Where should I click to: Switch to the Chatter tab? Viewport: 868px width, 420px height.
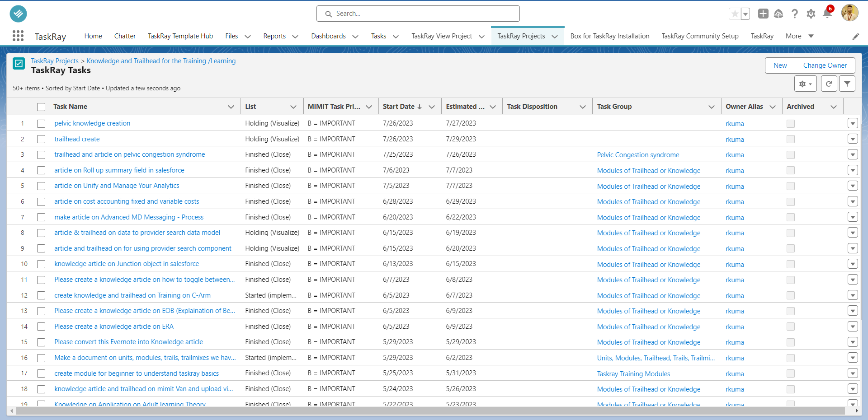[125, 36]
